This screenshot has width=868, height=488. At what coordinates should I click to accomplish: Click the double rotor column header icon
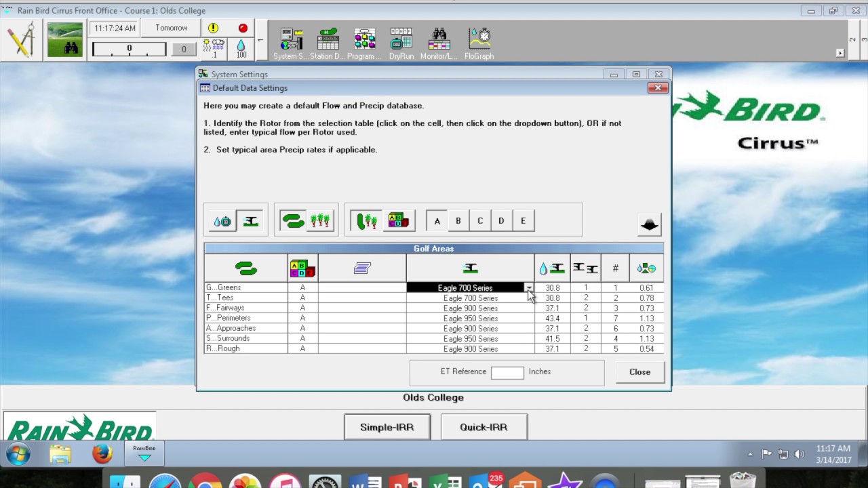click(585, 268)
